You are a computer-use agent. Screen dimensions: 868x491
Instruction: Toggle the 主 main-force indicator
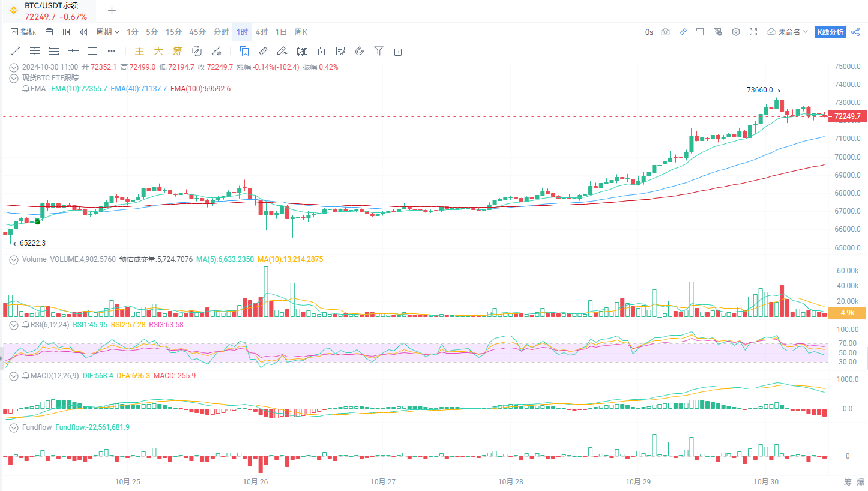tap(139, 51)
